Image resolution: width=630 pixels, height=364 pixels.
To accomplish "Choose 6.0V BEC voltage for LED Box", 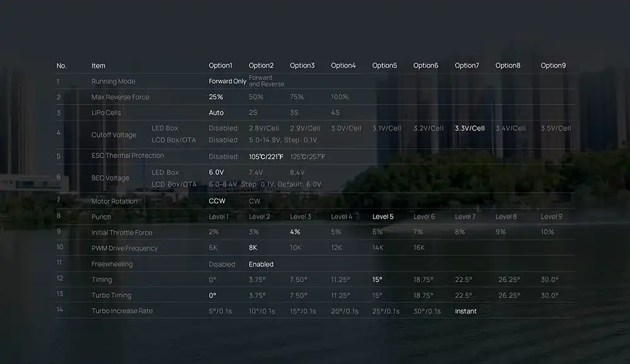I will pyautogui.click(x=216, y=172).
